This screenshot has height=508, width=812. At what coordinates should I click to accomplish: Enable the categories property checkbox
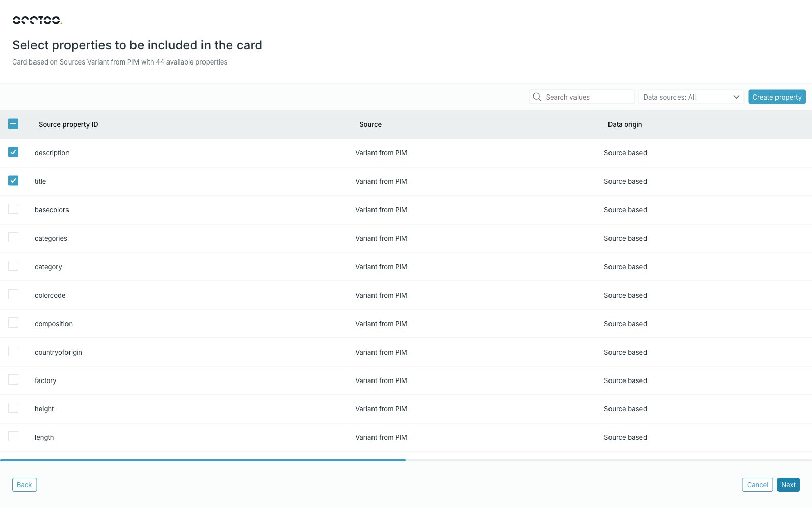pos(13,237)
